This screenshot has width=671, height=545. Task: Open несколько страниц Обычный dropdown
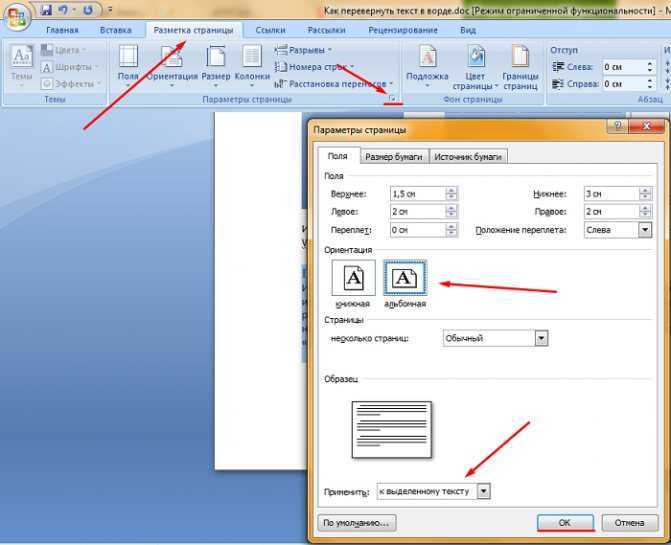[x=496, y=338]
